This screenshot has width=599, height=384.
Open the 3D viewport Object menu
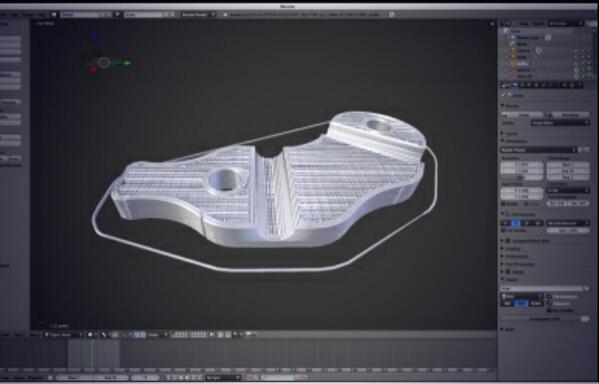pyautogui.click(x=35, y=335)
